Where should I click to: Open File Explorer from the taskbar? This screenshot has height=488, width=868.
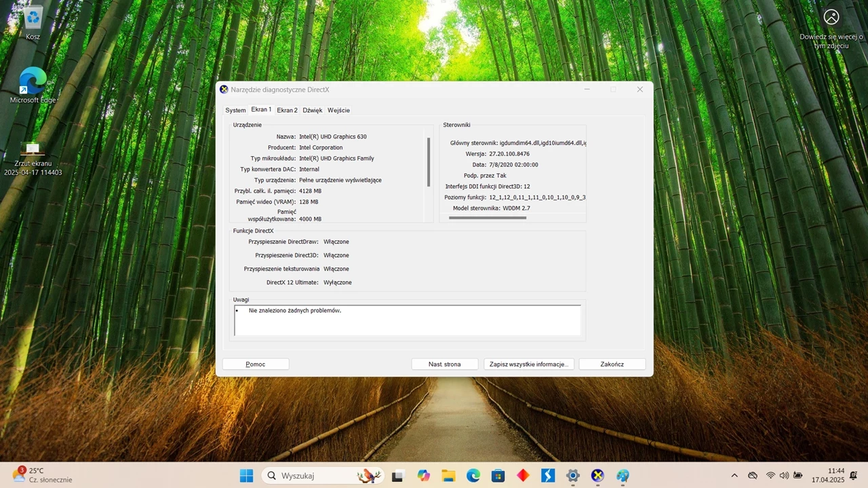coord(448,476)
